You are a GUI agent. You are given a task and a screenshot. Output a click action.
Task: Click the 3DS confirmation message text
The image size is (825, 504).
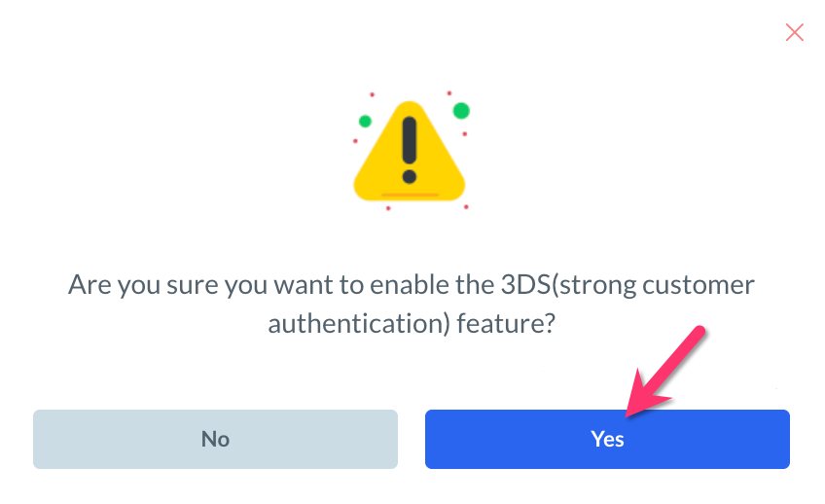(x=412, y=305)
